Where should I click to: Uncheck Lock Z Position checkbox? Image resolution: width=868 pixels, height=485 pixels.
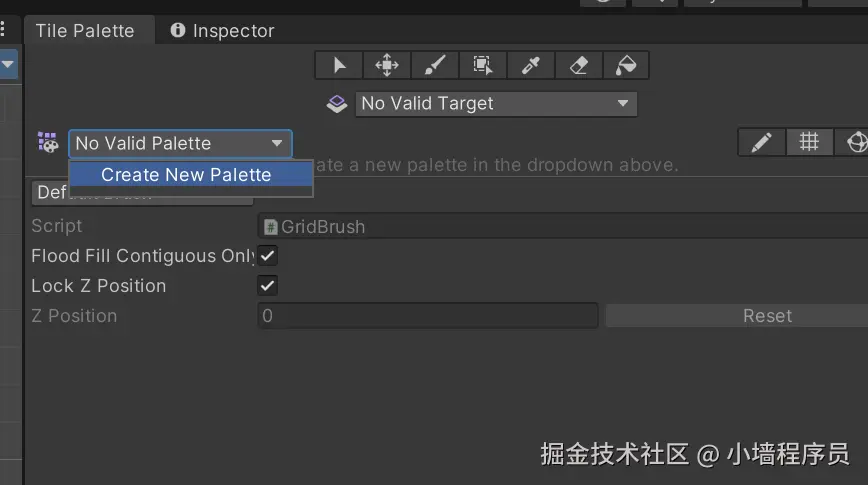[x=268, y=286]
